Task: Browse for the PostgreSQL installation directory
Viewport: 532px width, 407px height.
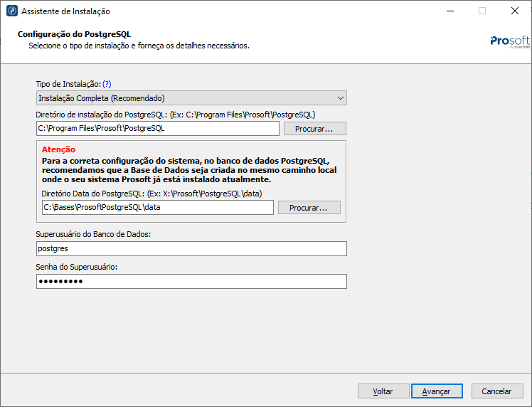Action: (314, 129)
